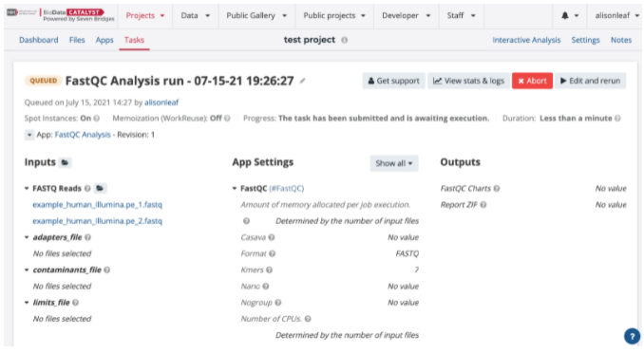
Task: Collapse the FastQC settings group
Action: pos(235,189)
